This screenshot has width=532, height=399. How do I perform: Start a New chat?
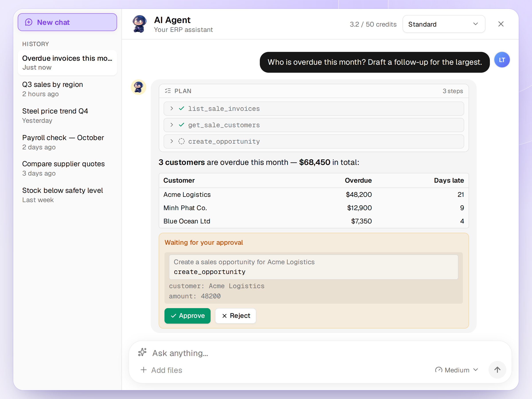(67, 22)
